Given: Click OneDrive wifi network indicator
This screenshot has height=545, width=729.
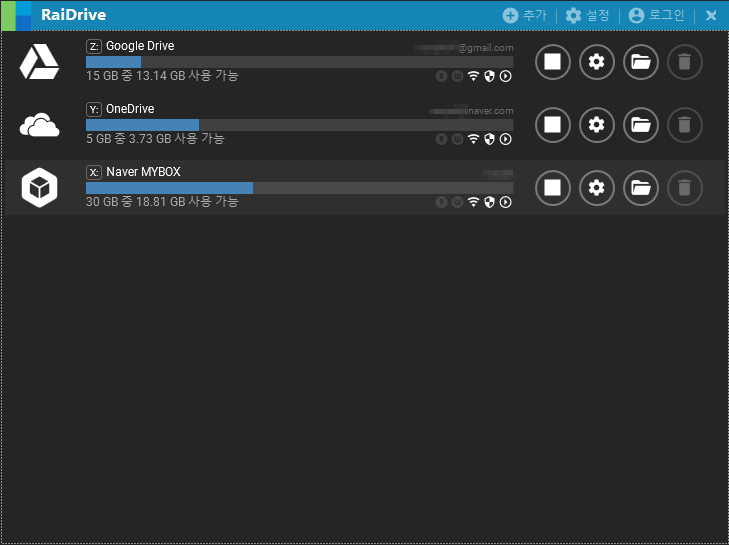Looking at the screenshot, I should (473, 139).
